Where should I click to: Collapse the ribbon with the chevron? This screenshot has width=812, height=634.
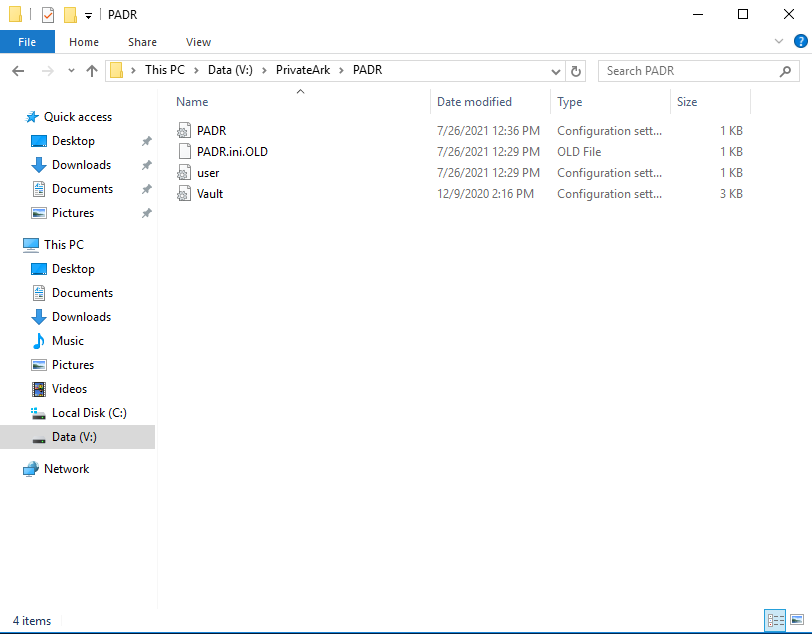point(778,41)
